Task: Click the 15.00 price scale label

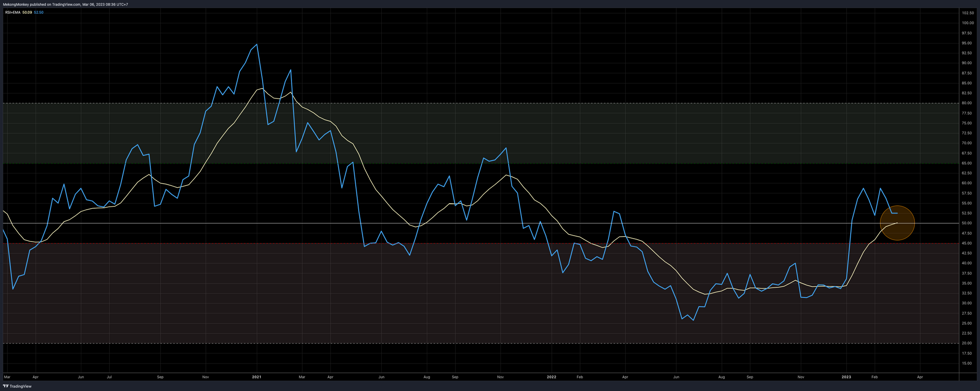Action: (967, 364)
